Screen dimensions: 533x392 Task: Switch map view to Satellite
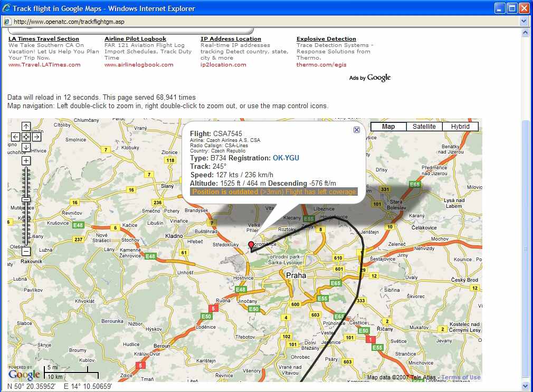pos(424,127)
